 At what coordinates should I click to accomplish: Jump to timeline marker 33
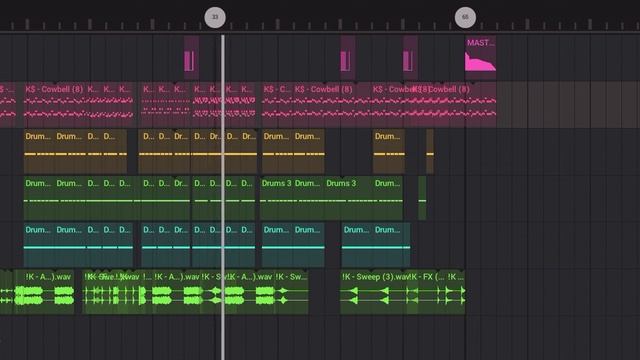coord(215,18)
